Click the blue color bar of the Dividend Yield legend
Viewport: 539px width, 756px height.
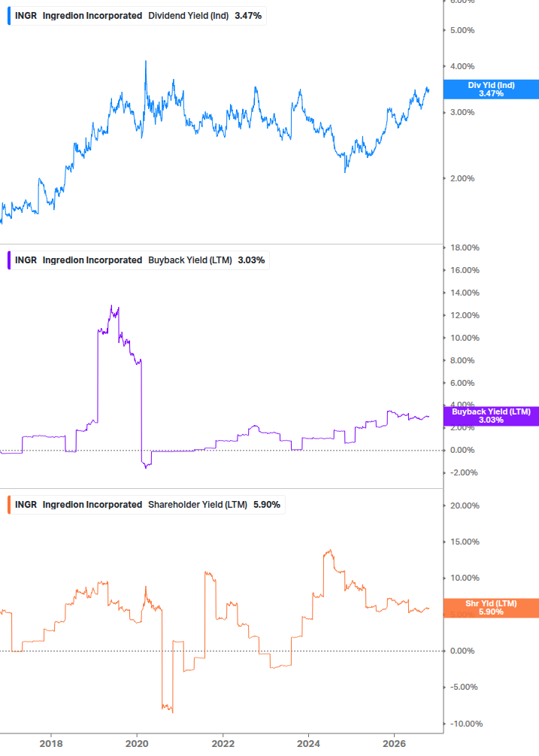pyautogui.click(x=9, y=16)
